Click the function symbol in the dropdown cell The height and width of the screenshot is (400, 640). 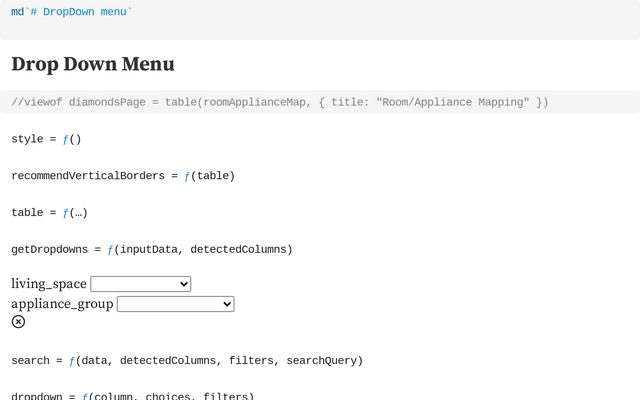point(85,396)
